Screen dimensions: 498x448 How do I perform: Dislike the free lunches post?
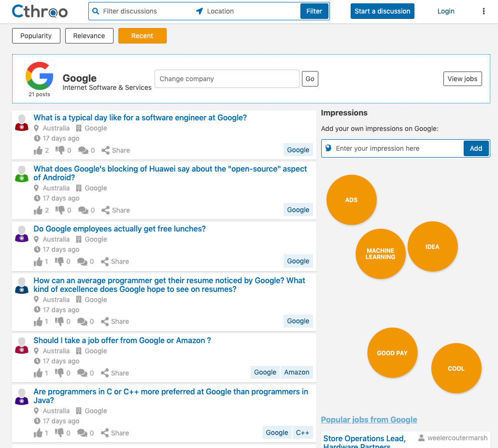(59, 261)
